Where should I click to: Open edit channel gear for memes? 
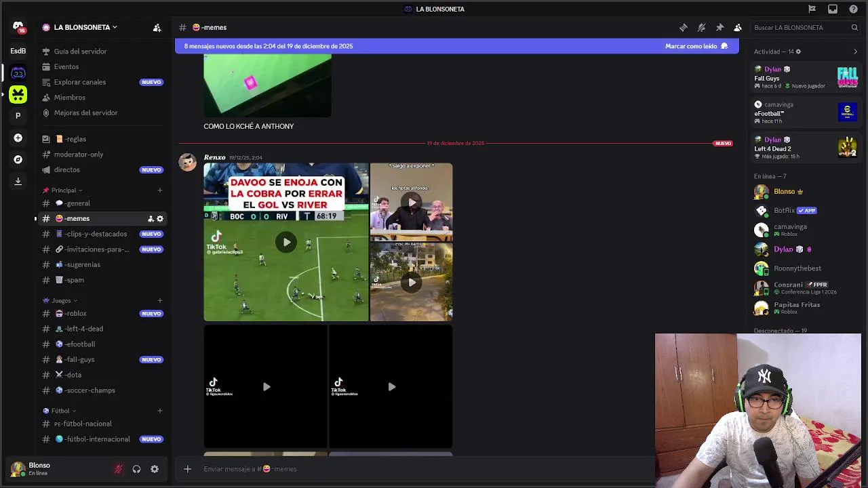[x=160, y=219]
